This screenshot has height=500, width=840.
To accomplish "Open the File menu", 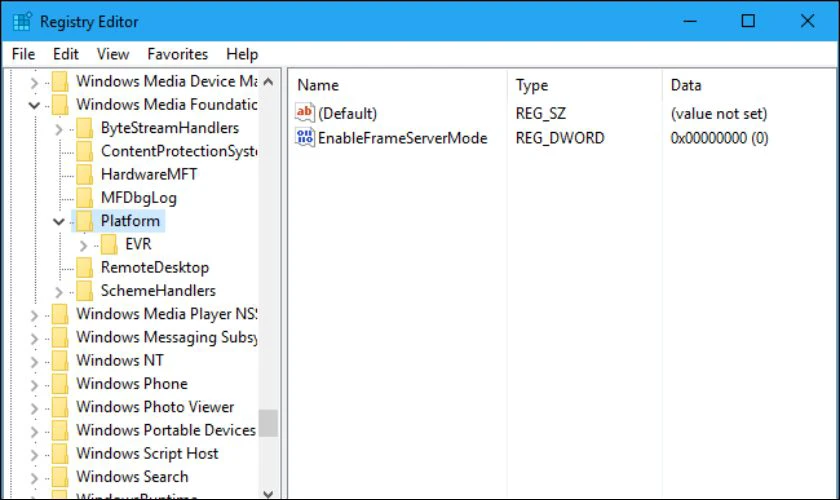I will click(x=23, y=54).
